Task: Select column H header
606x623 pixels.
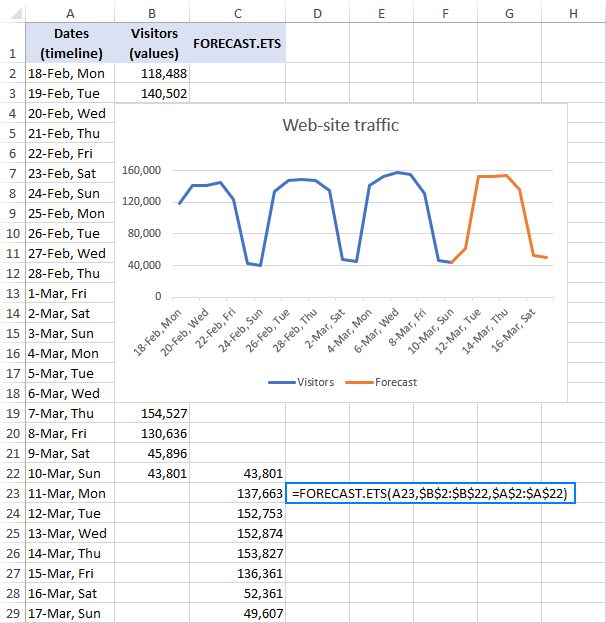Action: pyautogui.click(x=573, y=14)
